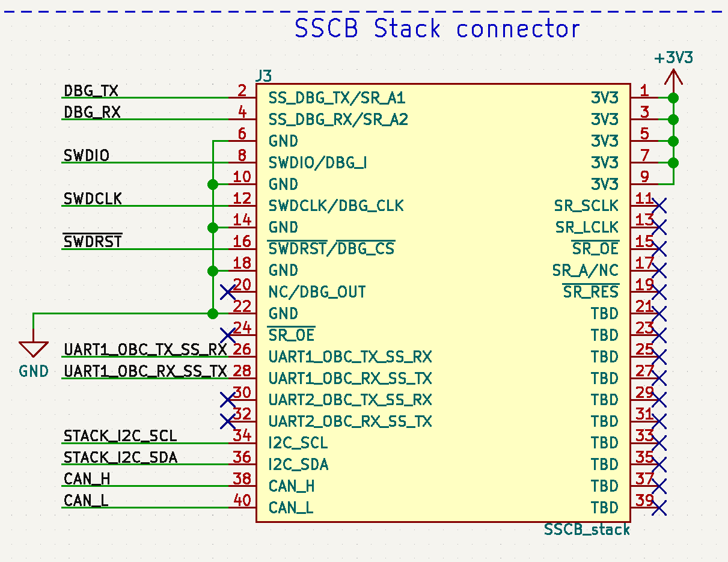Click the J3 reference designator
Viewport: 728px width, 562px height.
click(x=263, y=76)
